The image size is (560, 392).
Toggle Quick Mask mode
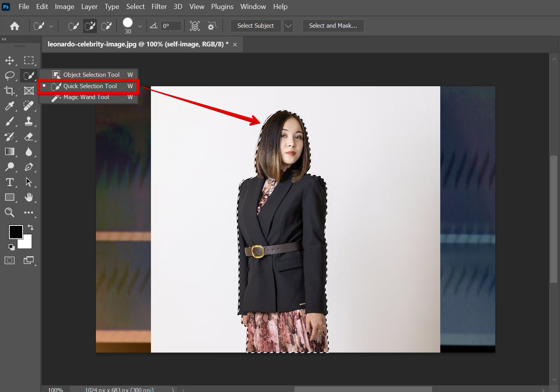click(x=9, y=261)
